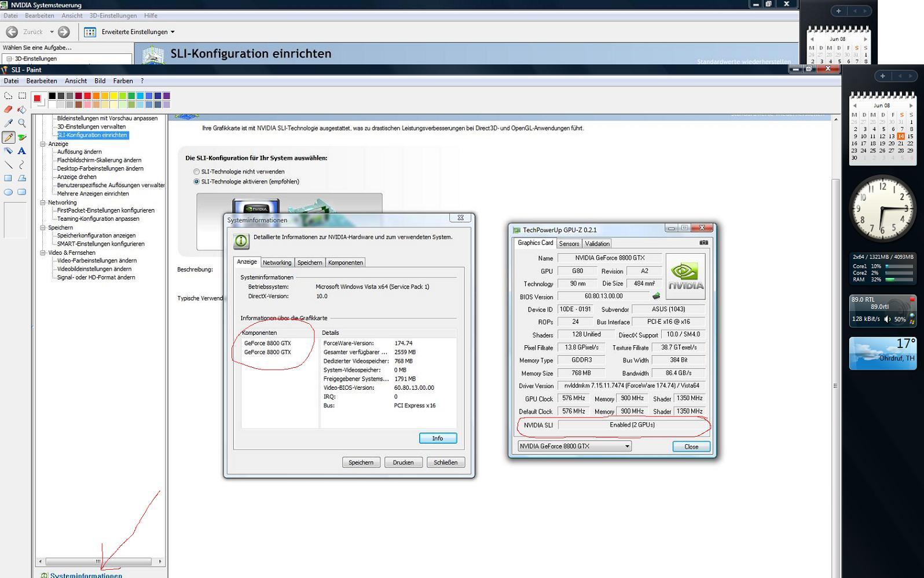
Task: Open the Systeminformationen link at the bottom left
Action: (86, 575)
